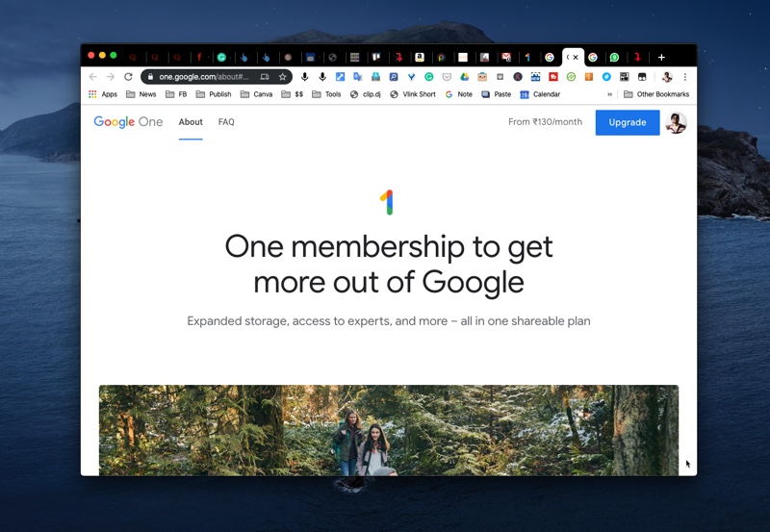Click the 'One membership to get' headline
Screen dimensions: 770x532
click(x=389, y=246)
